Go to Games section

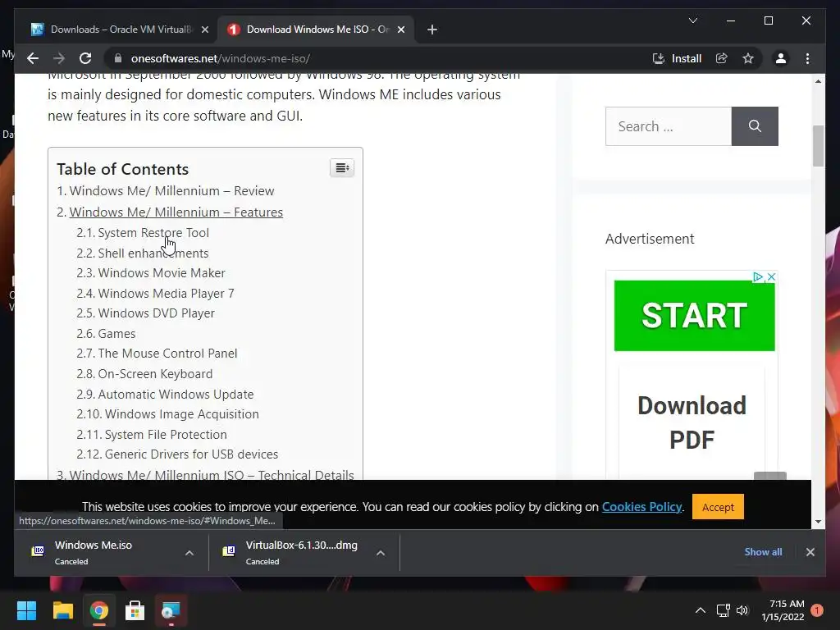tap(116, 333)
